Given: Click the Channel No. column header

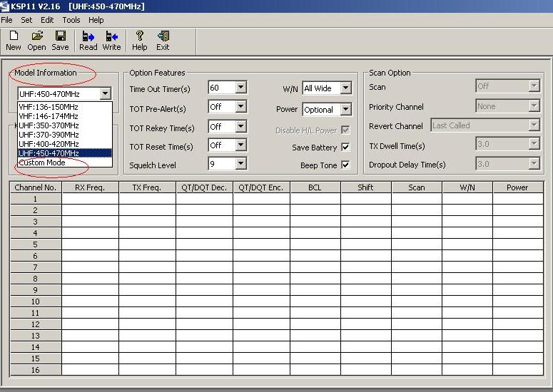Looking at the screenshot, I should tap(36, 187).
